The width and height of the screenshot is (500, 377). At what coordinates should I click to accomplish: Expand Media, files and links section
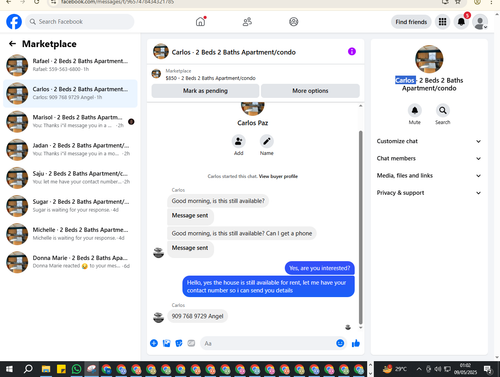click(429, 176)
